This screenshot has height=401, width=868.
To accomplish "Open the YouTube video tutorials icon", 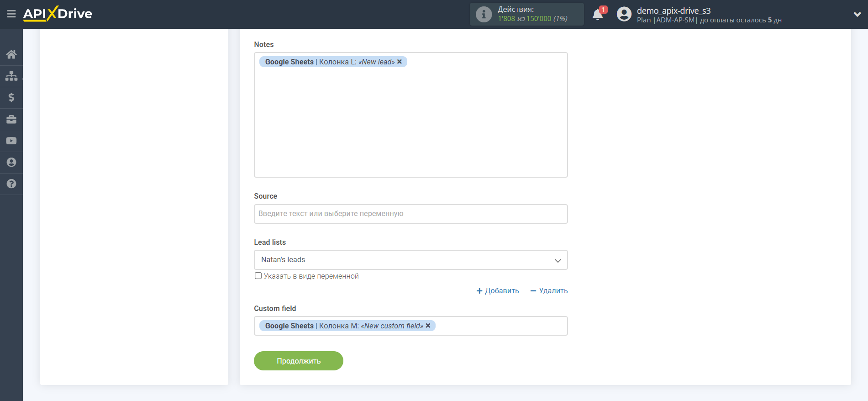I will [11, 141].
